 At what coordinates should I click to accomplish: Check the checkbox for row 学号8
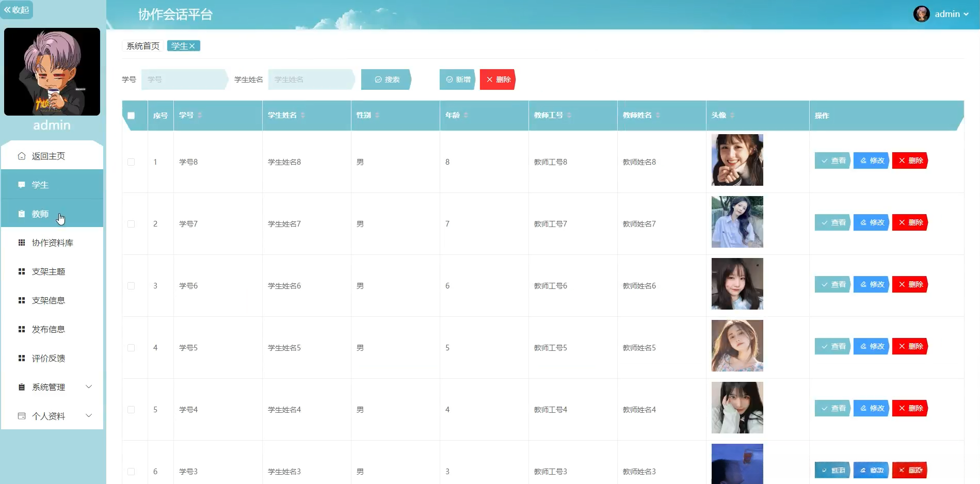[131, 162]
